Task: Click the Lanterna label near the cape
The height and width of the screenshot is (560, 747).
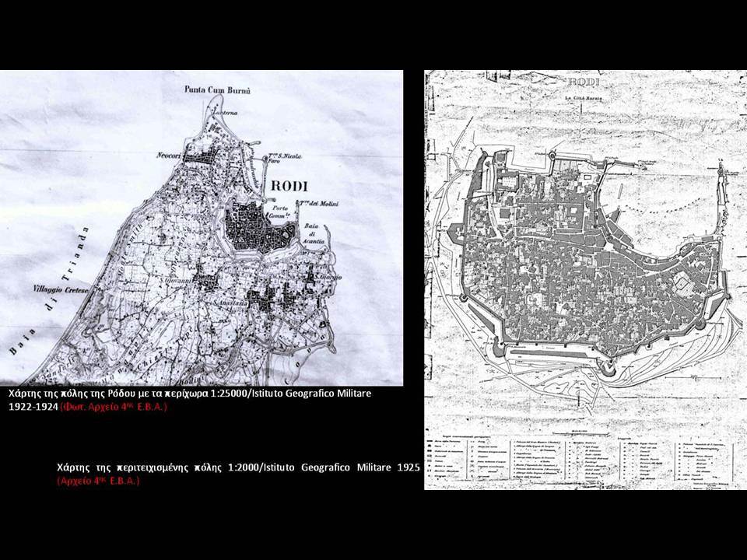Action: 225,113
